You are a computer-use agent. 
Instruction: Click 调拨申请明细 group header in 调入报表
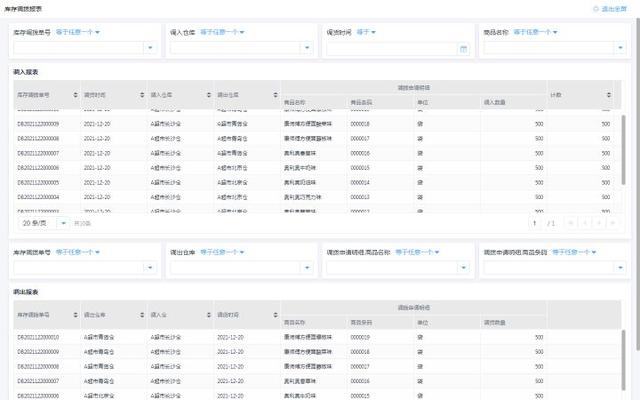coord(413,87)
